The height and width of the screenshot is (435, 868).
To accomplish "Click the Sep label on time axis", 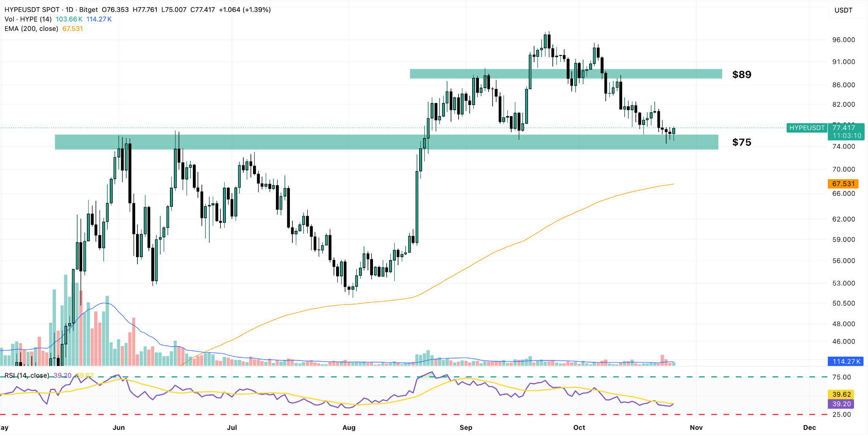I will coord(466,427).
